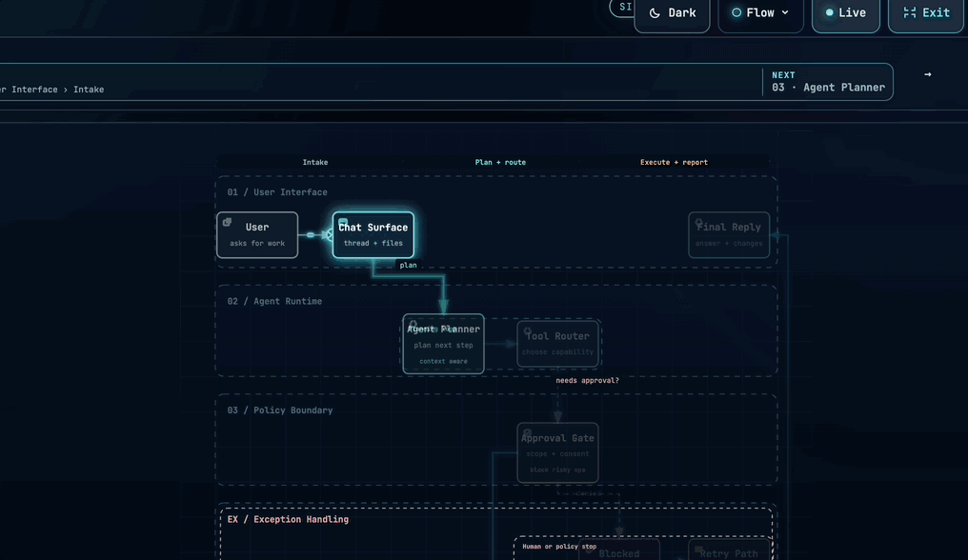Toggle the Live status button
This screenshot has width=968, height=560.
click(x=846, y=13)
